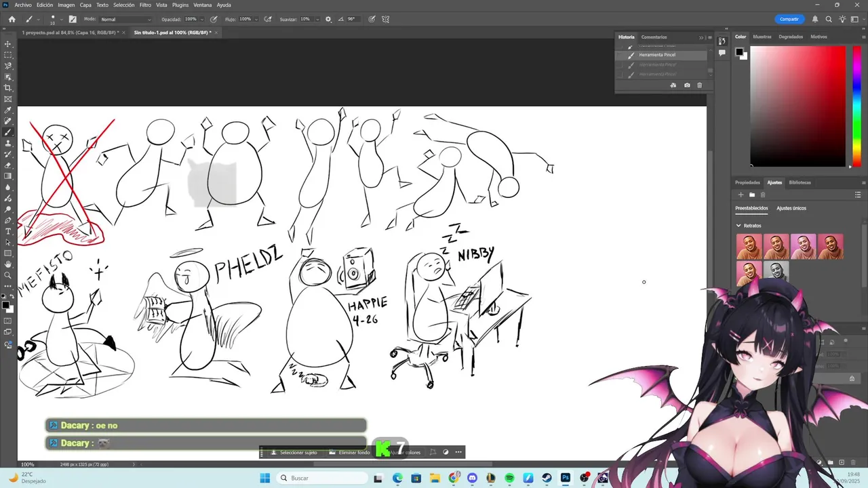Set history brush source beside selected Herramienta Pincel

(x=619, y=55)
